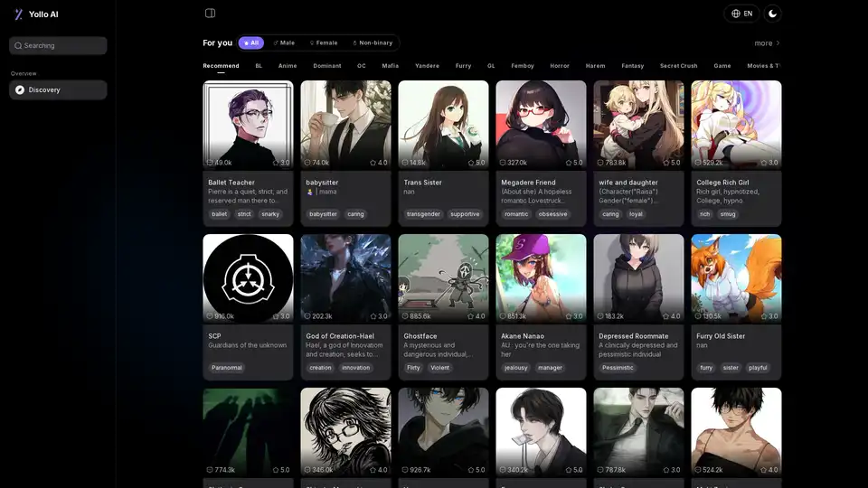
Task: Filter characters by Male
Action: (x=284, y=42)
